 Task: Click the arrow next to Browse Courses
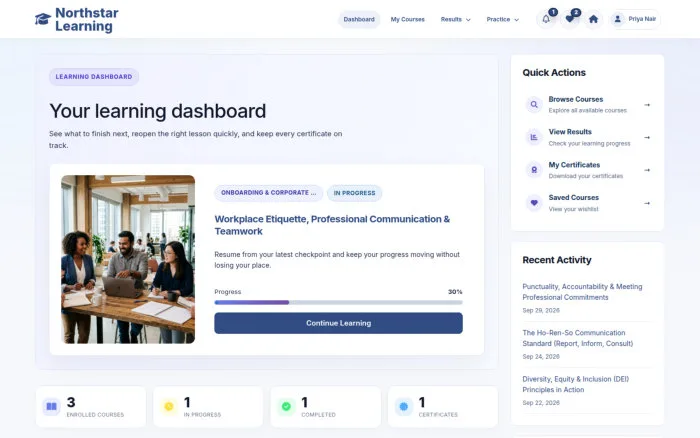pos(647,105)
